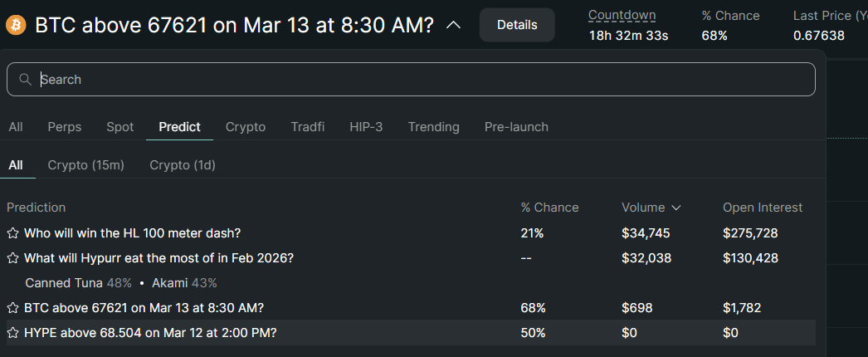Viewport: 868px width, 357px height.
Task: Star the HL 100 meter dash prediction
Action: 13,233
